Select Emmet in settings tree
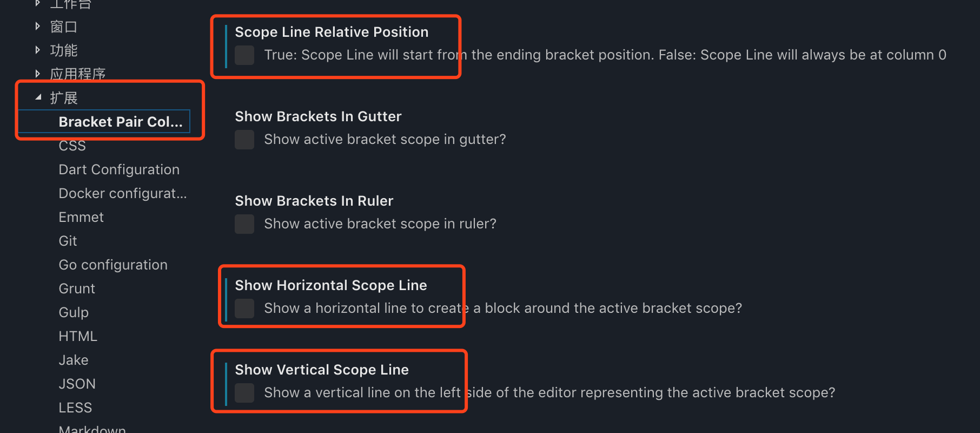This screenshot has height=433, width=980. point(81,217)
